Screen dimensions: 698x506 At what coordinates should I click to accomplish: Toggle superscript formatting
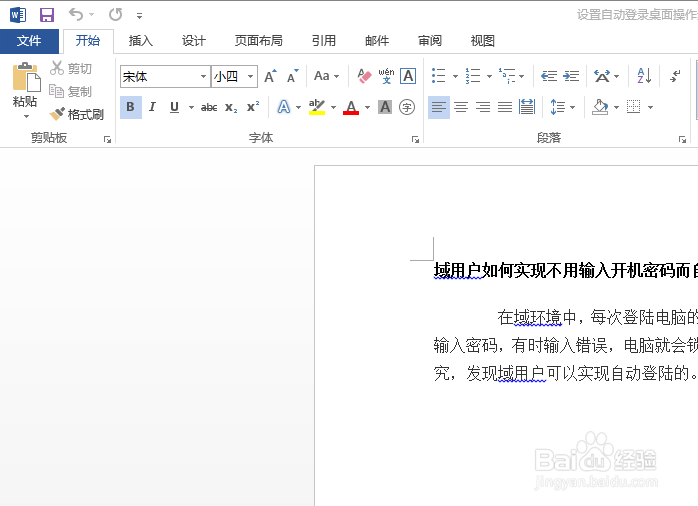(253, 107)
